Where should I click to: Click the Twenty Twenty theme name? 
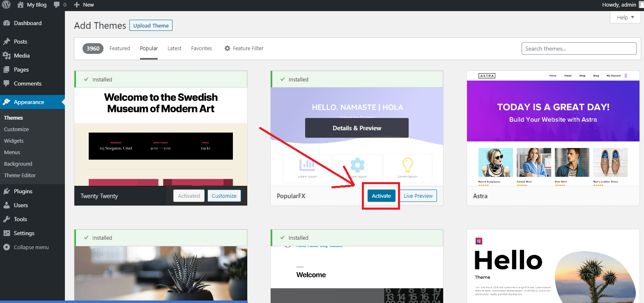[x=99, y=196]
